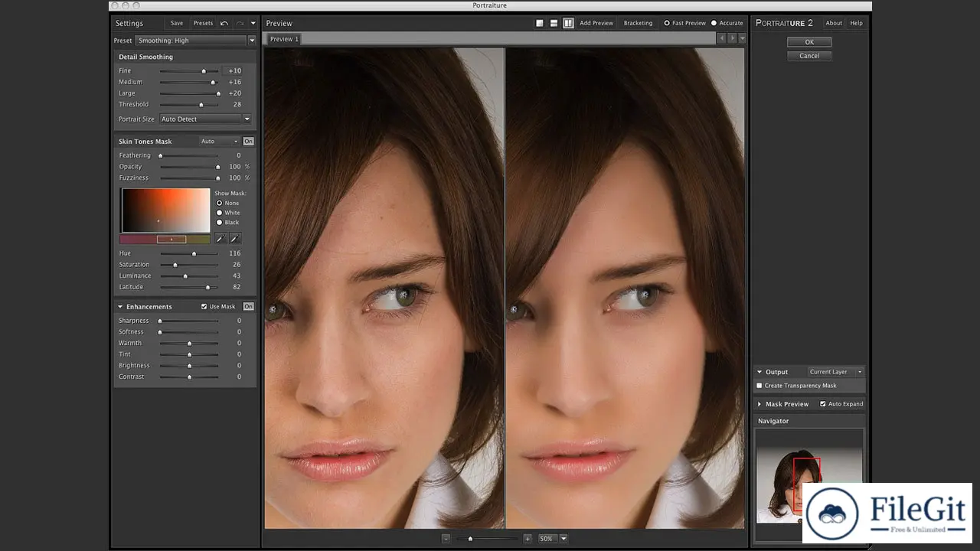Select horizontal split preview layout icon
Image resolution: width=980 pixels, height=551 pixels.
tap(554, 23)
